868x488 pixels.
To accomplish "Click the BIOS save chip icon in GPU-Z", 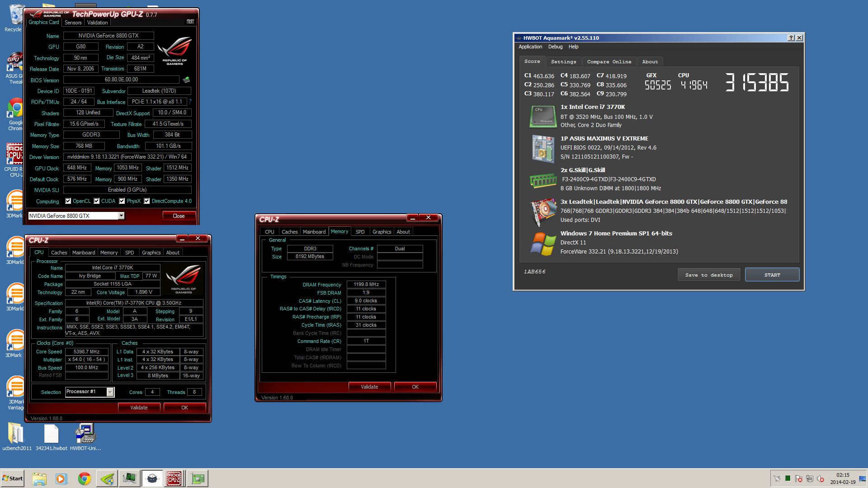I will pos(186,80).
